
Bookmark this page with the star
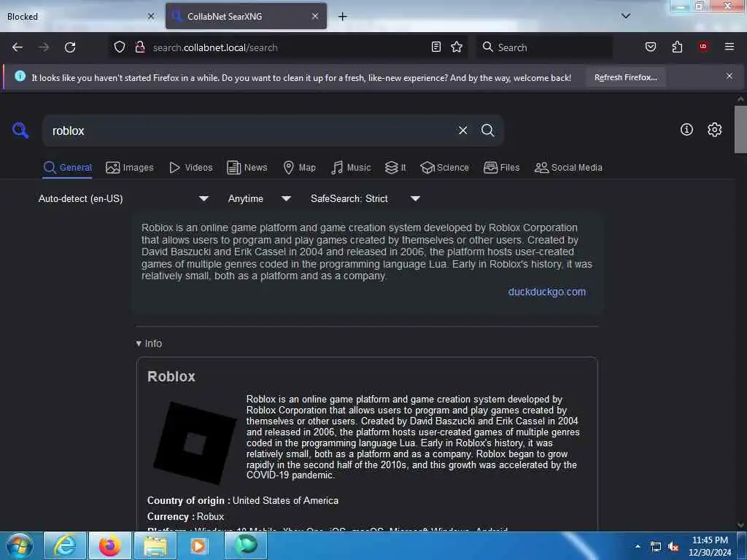coord(457,47)
